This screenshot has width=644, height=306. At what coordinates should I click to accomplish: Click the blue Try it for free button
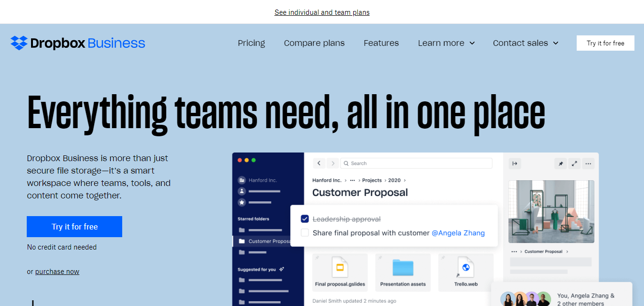tap(74, 227)
